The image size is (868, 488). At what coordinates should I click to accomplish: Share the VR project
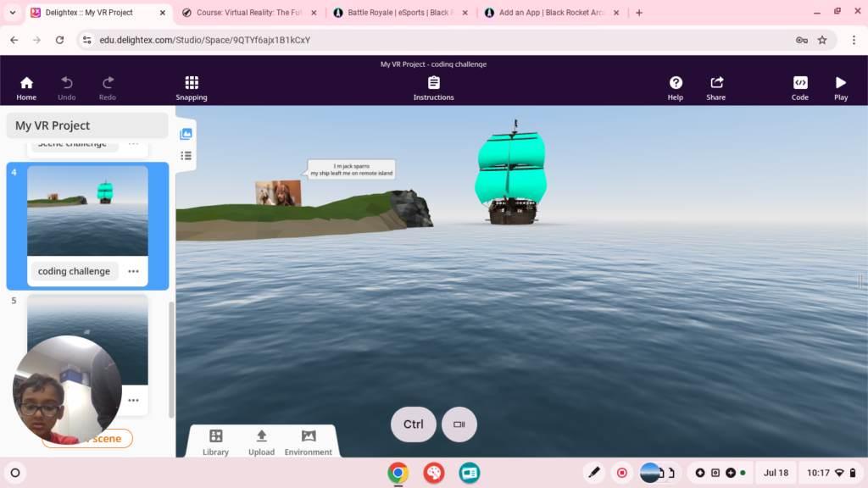(x=715, y=88)
